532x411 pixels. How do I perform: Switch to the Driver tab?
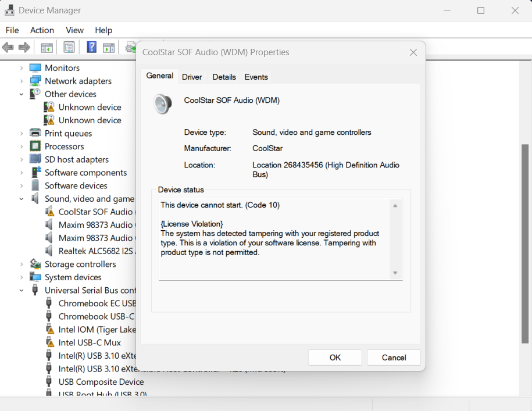click(192, 77)
